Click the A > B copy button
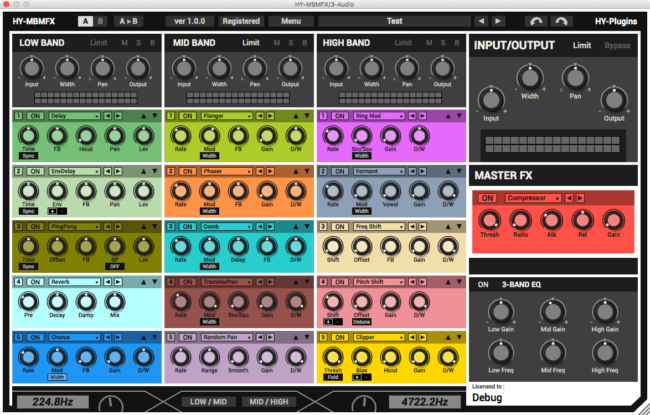The image size is (650, 415). [130, 21]
